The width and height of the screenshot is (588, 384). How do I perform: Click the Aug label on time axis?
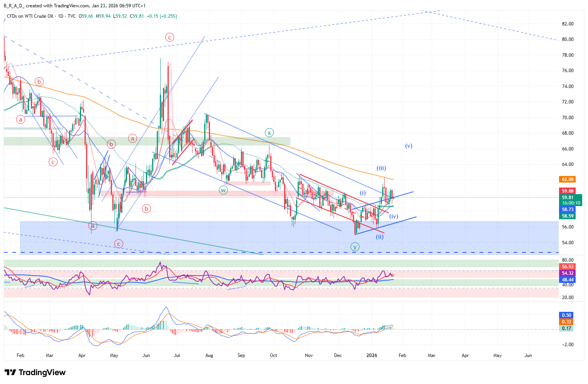[x=209, y=355]
